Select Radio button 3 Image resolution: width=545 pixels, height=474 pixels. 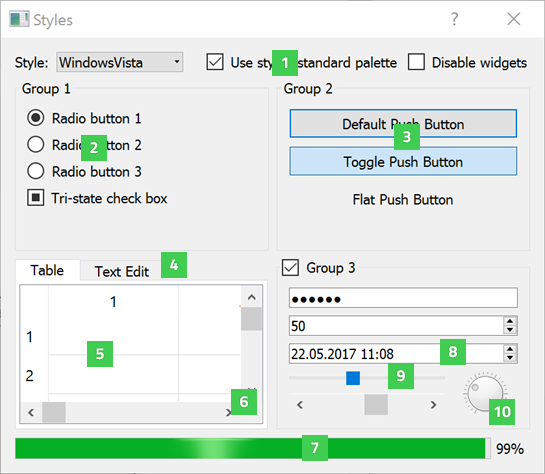[35, 171]
